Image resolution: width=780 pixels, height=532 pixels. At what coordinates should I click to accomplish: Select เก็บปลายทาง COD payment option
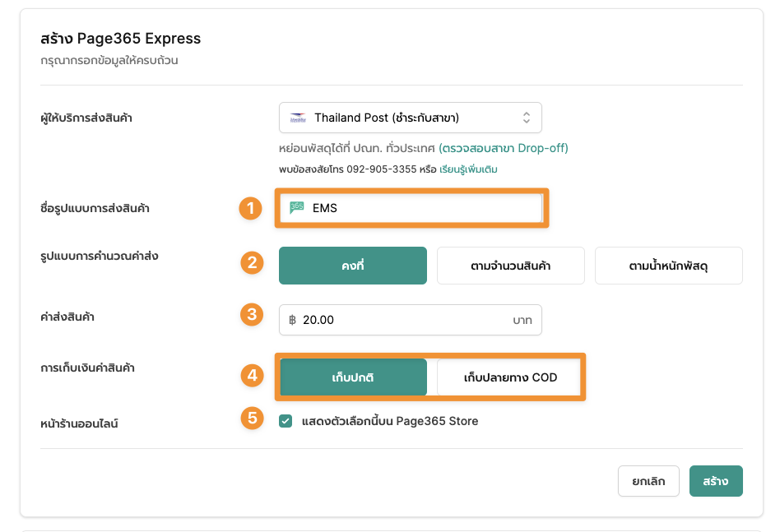click(x=509, y=377)
